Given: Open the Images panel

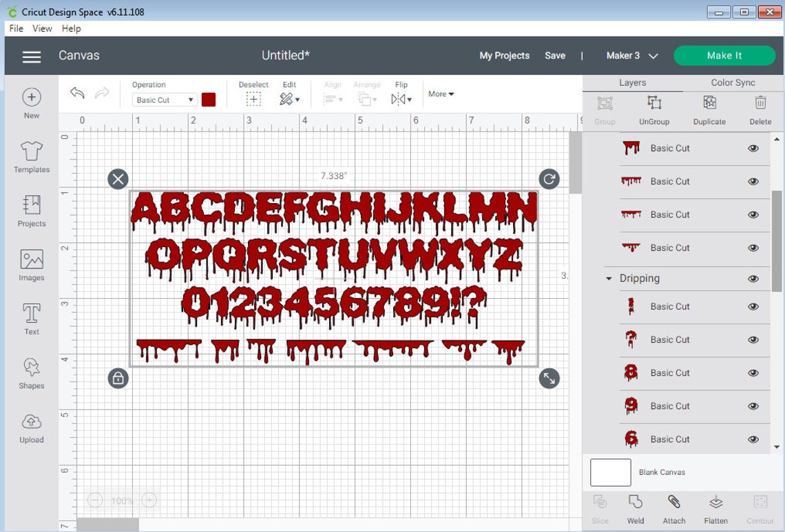Looking at the screenshot, I should click(31, 265).
